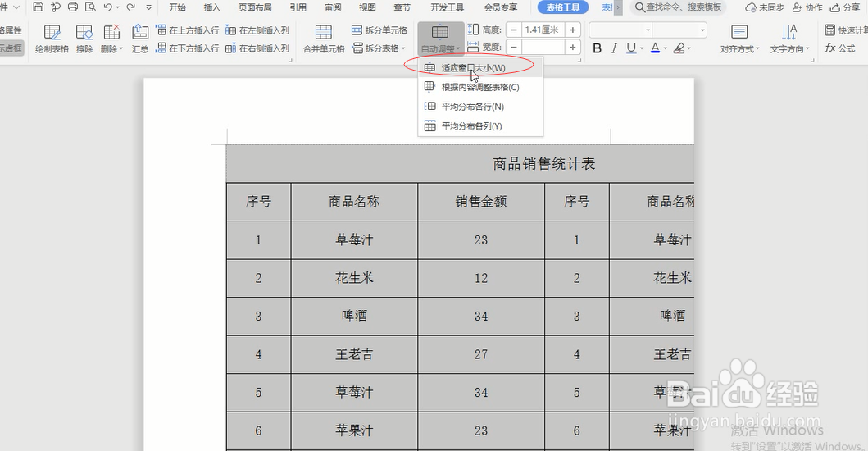Open Alignment (对齐方式) options
This screenshot has height=451, width=868.
tap(739, 39)
